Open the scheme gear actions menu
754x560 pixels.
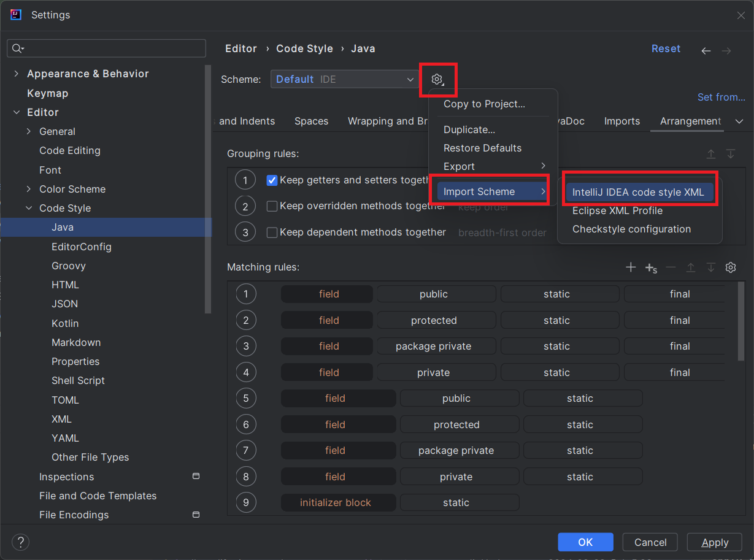(x=437, y=79)
